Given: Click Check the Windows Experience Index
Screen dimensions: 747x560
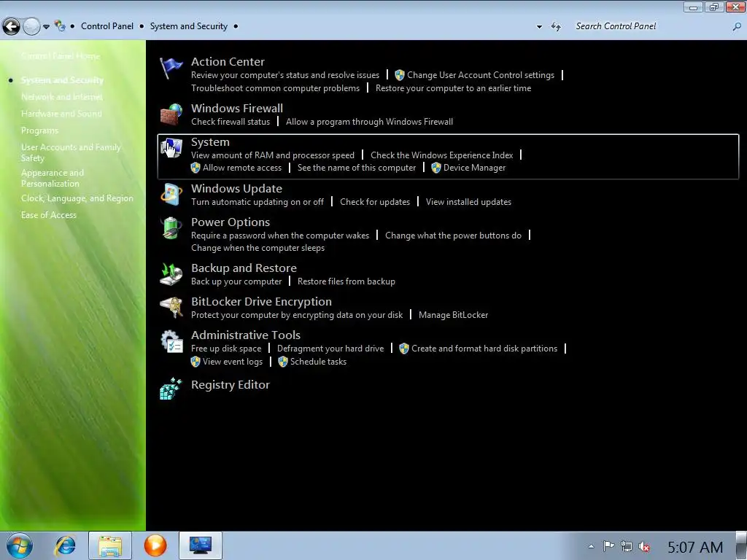Looking at the screenshot, I should pyautogui.click(x=441, y=155).
